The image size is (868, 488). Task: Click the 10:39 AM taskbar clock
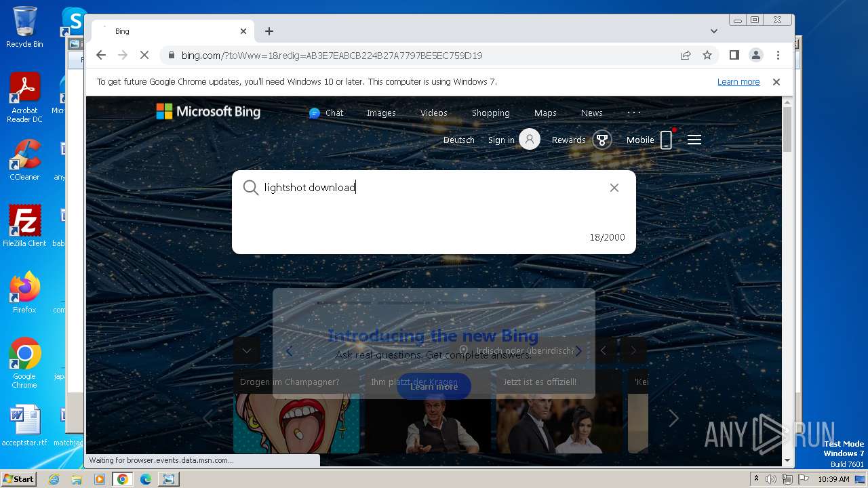point(834,479)
